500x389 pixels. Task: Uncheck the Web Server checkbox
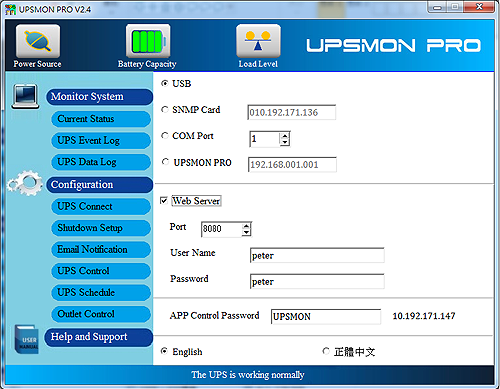pos(164,200)
